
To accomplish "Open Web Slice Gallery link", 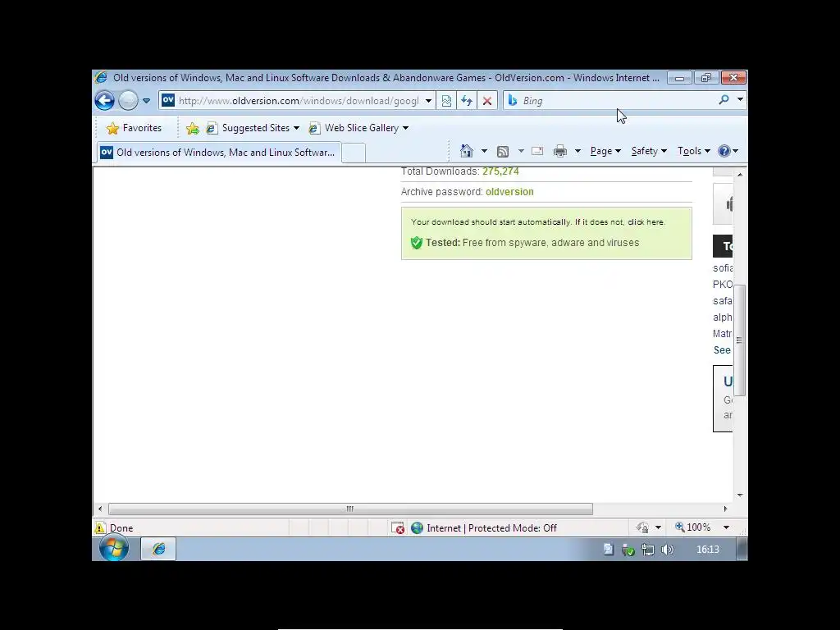I will [354, 128].
